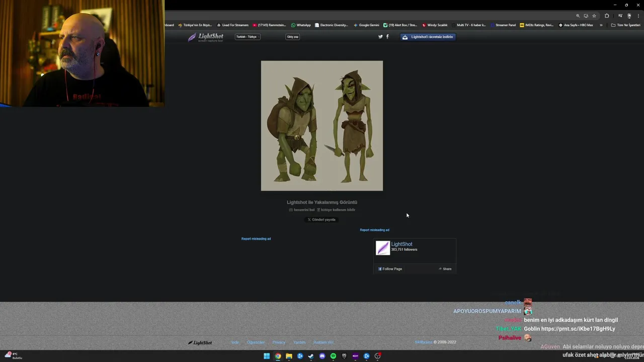Screen dimensions: 644x362
Task: Open the footer İndir link
Action: tap(235, 342)
